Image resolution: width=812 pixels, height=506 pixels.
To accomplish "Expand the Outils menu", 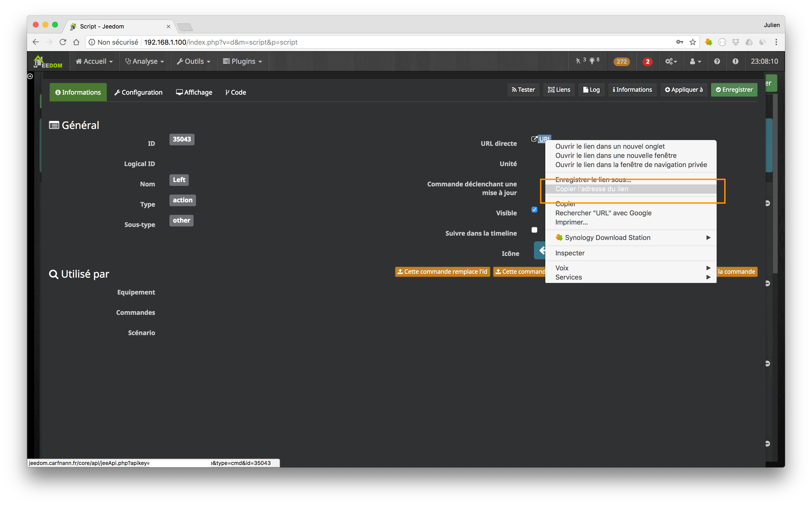I will [x=194, y=61].
